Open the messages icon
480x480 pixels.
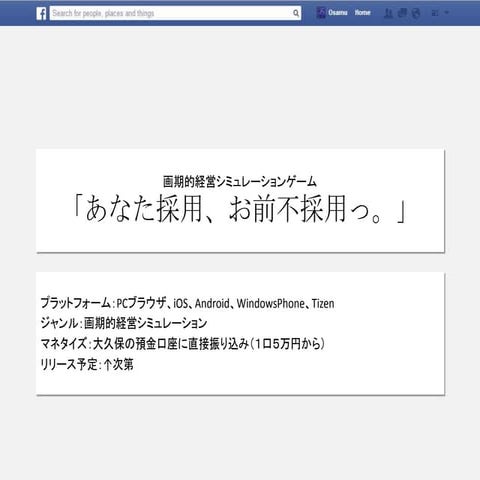click(x=402, y=13)
